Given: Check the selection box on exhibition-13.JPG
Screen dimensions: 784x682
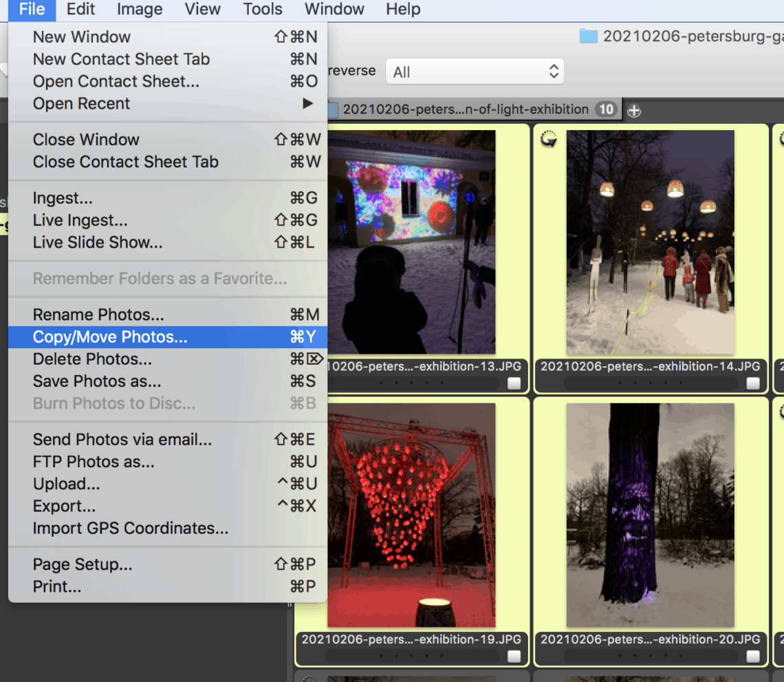Looking at the screenshot, I should (514, 383).
